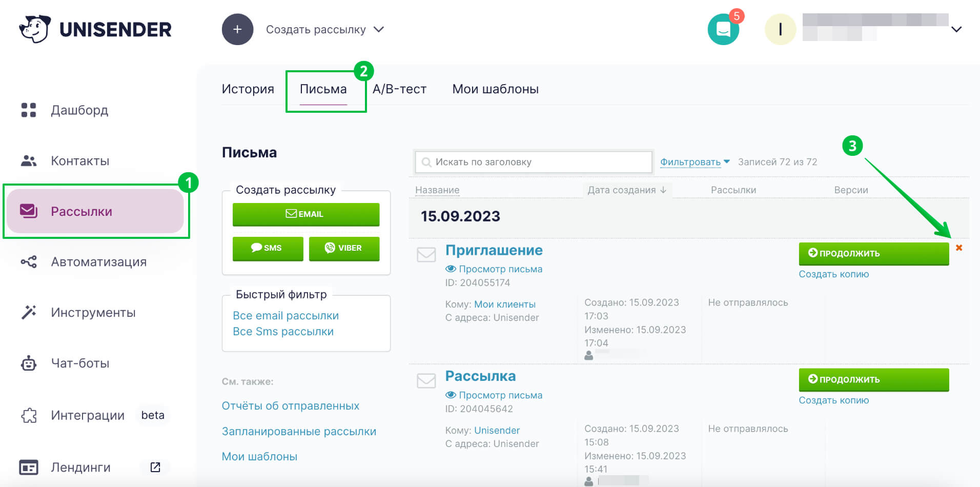Open Автоматизация in the sidebar
Screen dimensions: 980x487
98,262
